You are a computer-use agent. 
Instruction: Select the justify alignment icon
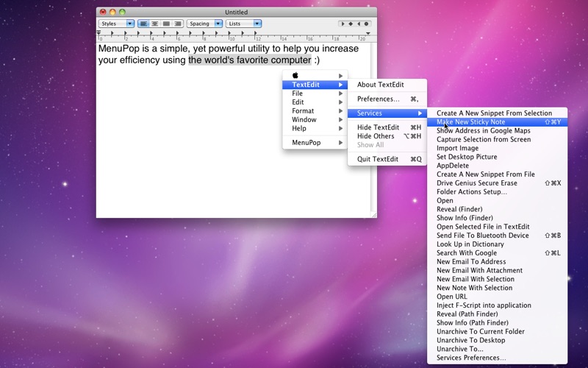[166, 24]
